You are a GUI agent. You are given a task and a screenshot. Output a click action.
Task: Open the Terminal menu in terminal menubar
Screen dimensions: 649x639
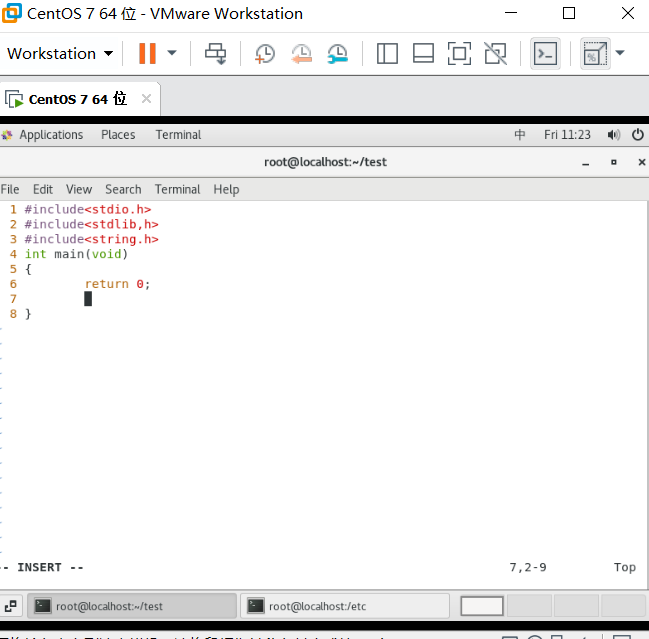[x=177, y=190]
